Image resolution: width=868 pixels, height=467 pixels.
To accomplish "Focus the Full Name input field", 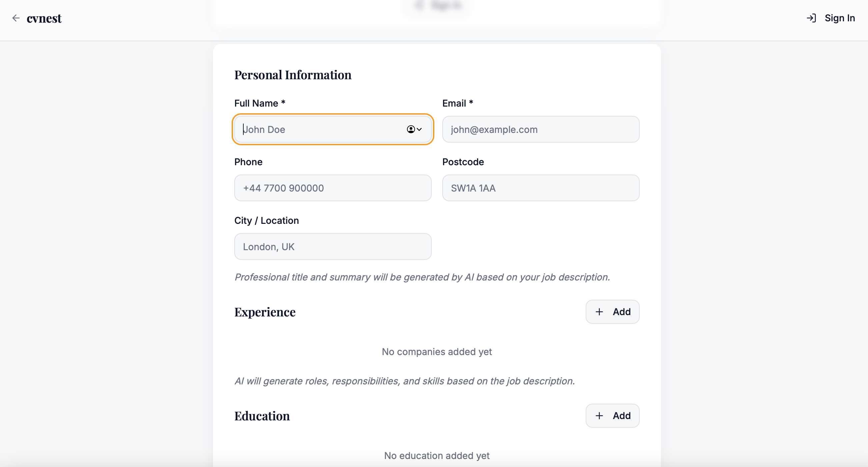I will point(320,129).
